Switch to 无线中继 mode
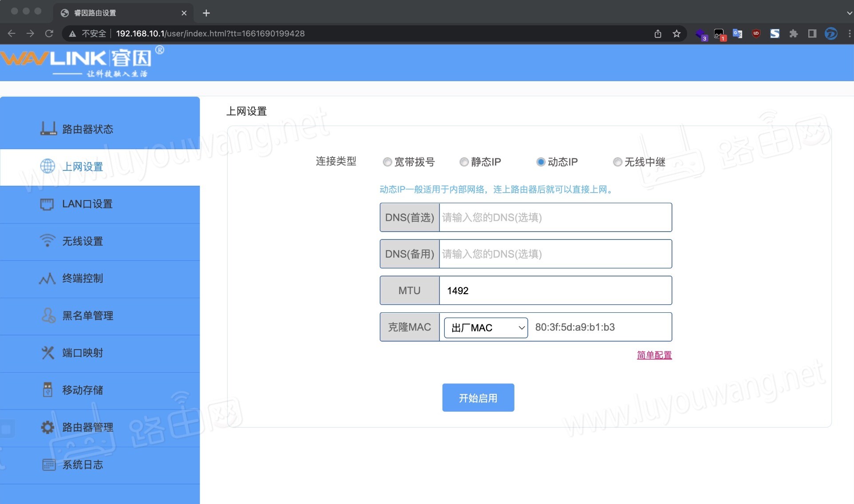The image size is (854, 504). pyautogui.click(x=617, y=162)
